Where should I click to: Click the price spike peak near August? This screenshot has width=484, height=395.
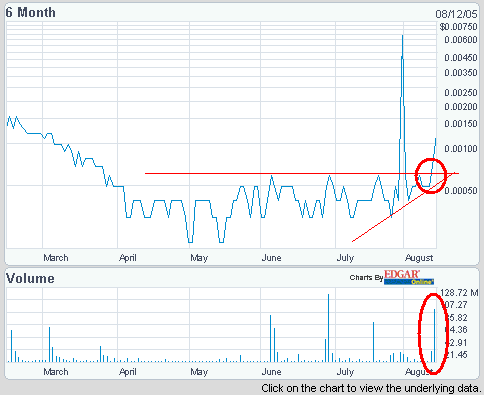click(x=402, y=36)
